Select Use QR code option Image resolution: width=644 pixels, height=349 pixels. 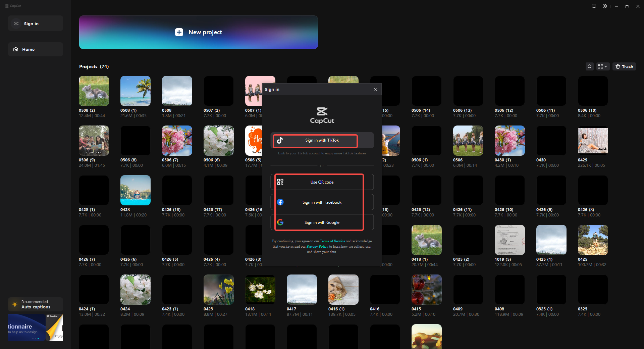coord(322,182)
